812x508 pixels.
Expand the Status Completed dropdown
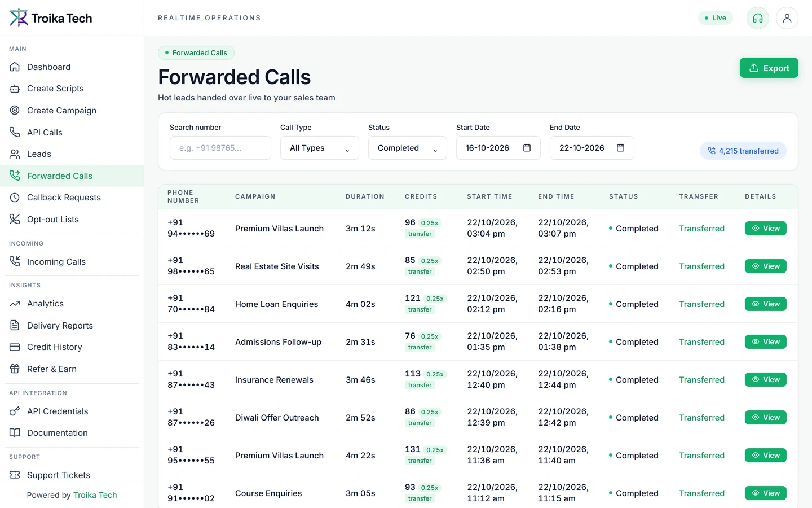tap(408, 148)
